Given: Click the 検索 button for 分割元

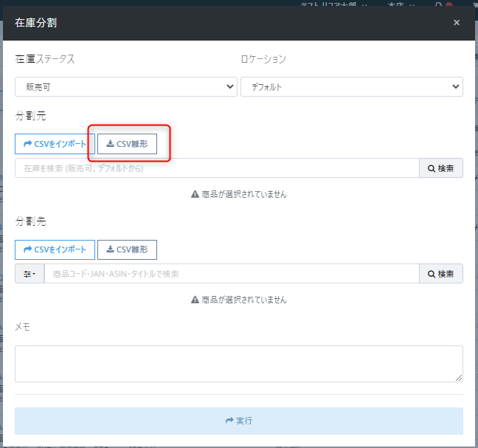Looking at the screenshot, I should [x=441, y=168].
